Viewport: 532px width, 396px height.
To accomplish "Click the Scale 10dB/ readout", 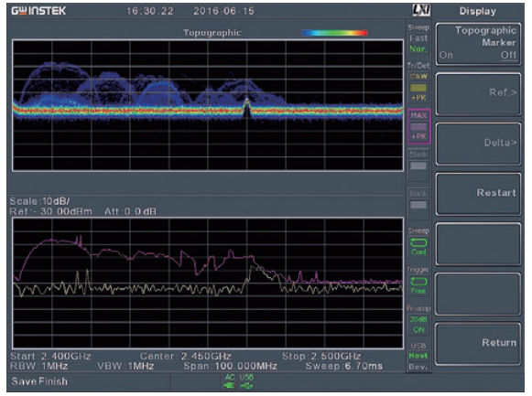I will click(39, 201).
